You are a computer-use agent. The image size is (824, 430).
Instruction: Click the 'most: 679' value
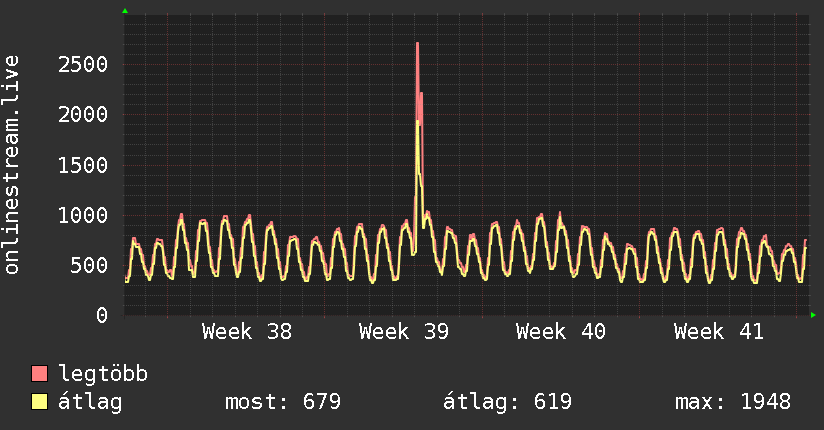coord(283,402)
